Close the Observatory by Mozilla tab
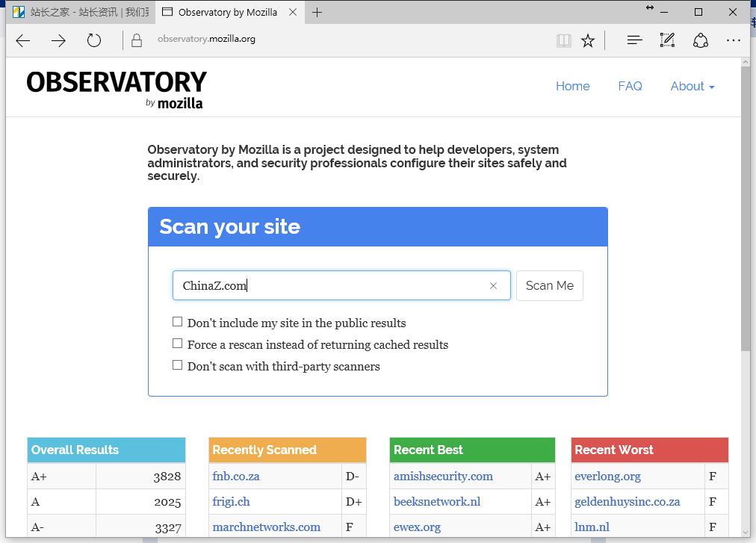Screen dimensions: 756x543 point(293,12)
